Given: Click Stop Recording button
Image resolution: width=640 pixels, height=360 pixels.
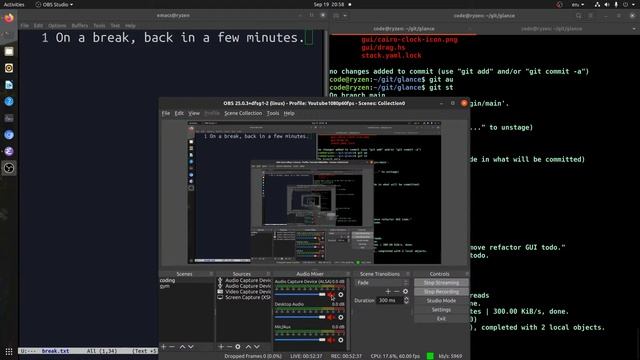Looking at the screenshot, I should point(441,291).
